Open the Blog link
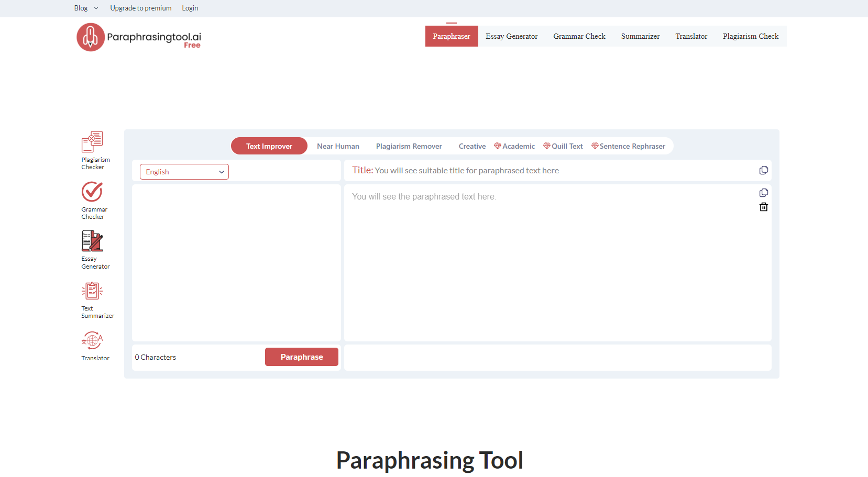This screenshot has width=868, height=477. click(x=81, y=8)
